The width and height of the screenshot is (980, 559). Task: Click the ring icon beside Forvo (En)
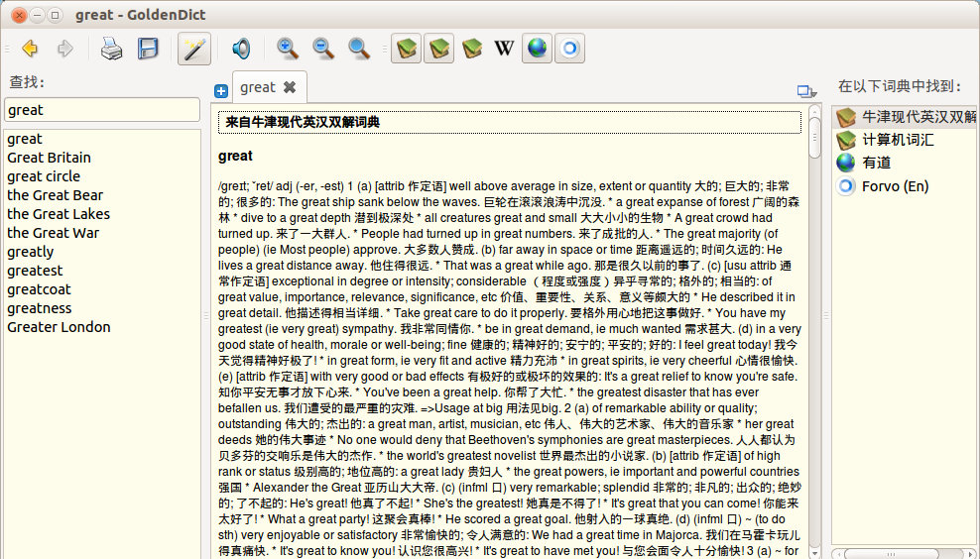(846, 186)
